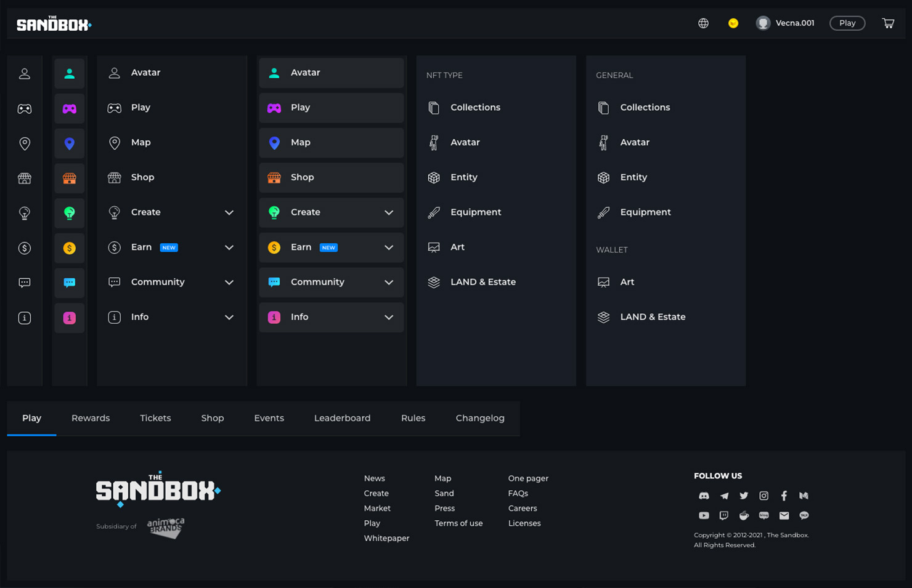The height and width of the screenshot is (588, 912).
Task: Expand Create chevron in the outline-icon menu
Action: tap(229, 212)
